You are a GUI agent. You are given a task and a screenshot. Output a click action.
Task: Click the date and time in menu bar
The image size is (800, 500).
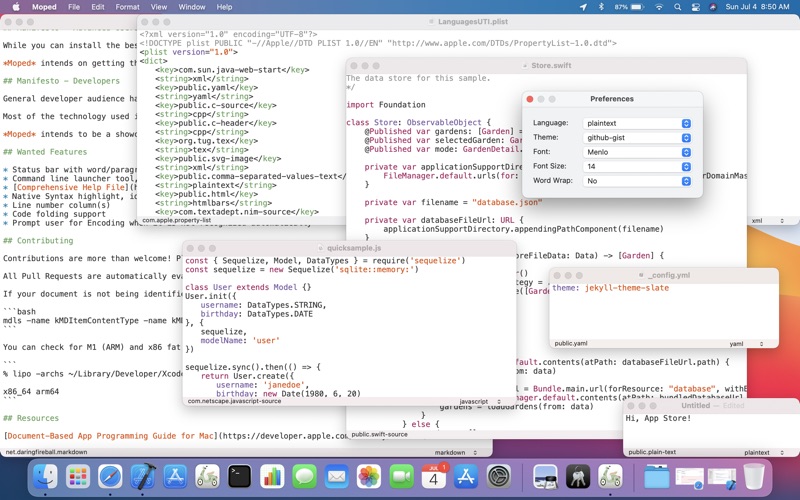point(757,7)
